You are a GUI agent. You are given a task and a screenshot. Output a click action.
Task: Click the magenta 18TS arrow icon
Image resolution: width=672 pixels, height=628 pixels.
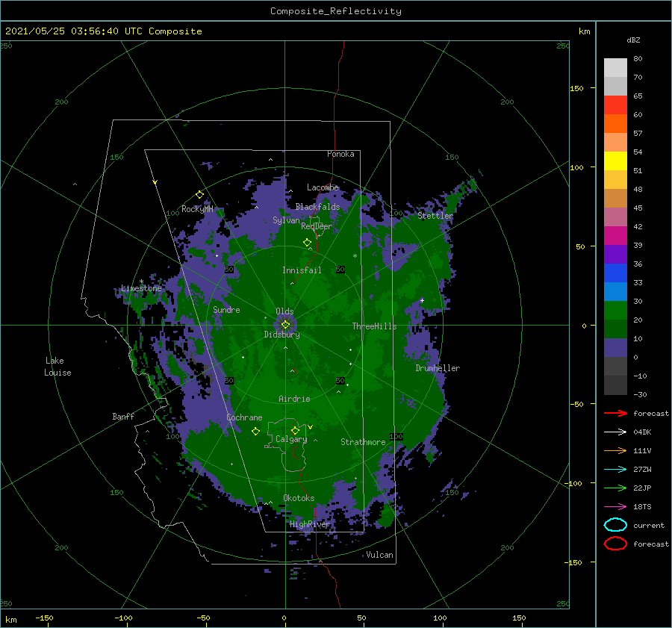pyautogui.click(x=615, y=507)
